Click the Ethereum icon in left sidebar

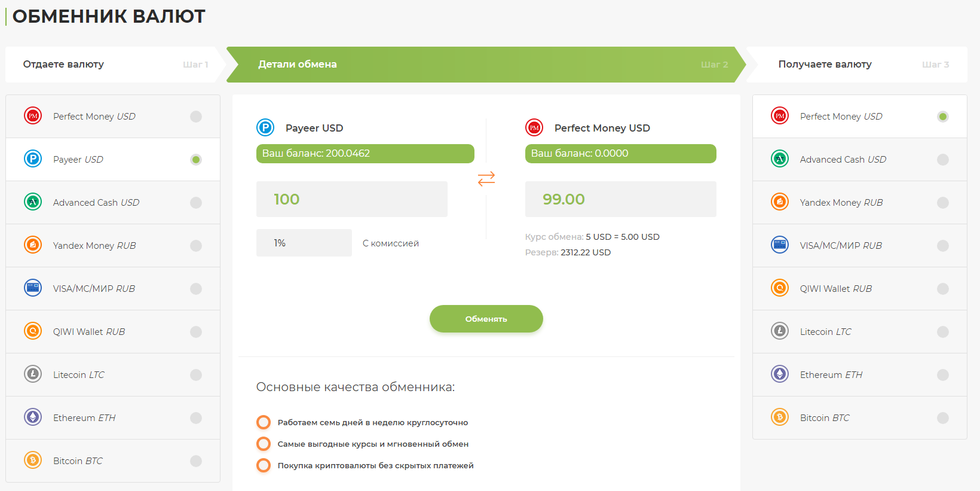(x=33, y=417)
